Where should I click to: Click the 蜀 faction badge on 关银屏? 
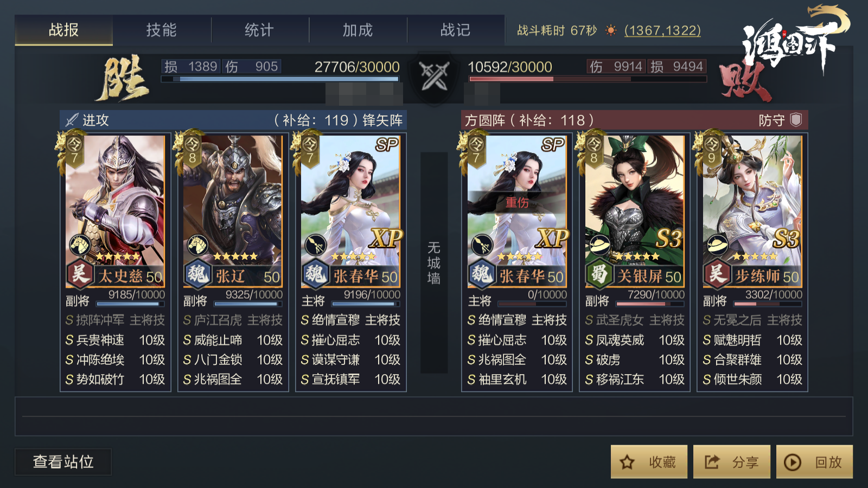point(599,274)
